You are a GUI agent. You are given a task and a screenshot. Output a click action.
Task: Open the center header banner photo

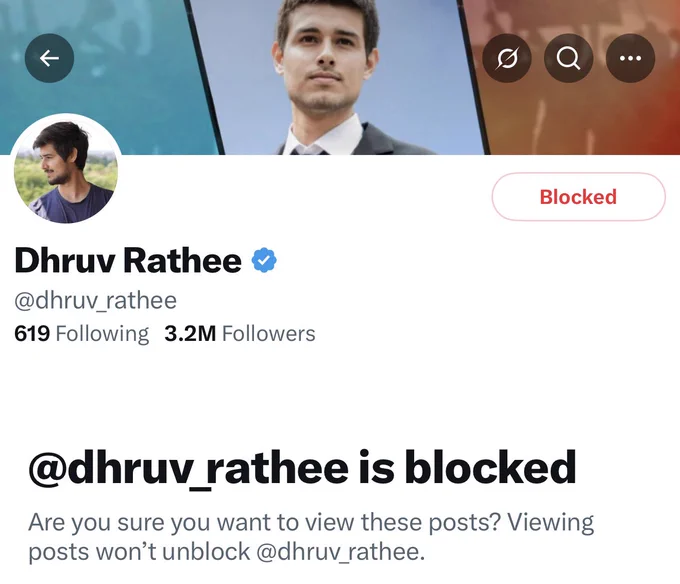(336, 77)
